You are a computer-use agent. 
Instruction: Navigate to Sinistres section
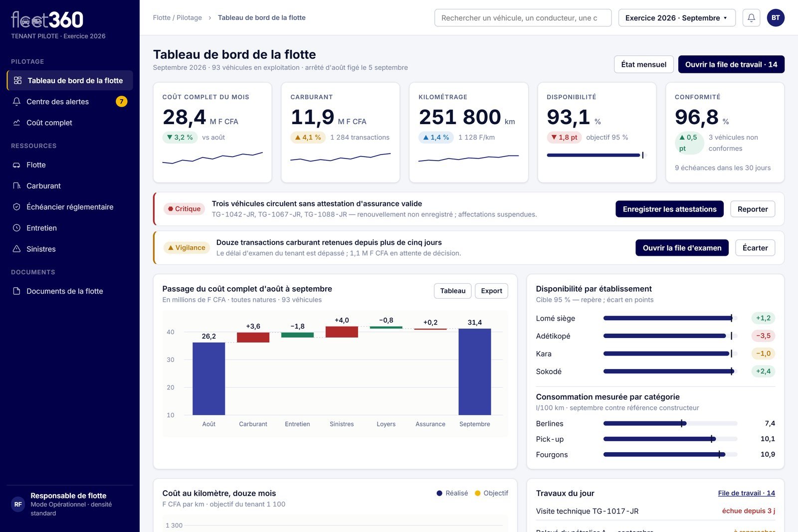(x=70, y=249)
